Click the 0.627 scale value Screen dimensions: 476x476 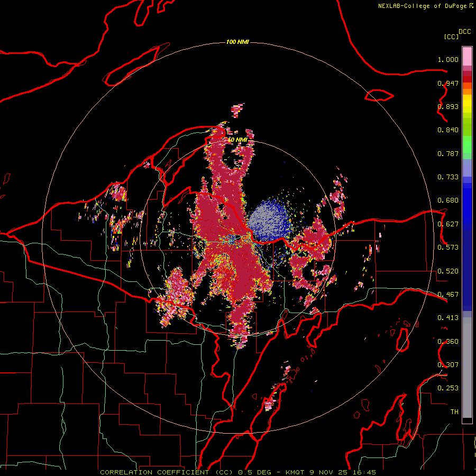pos(448,224)
